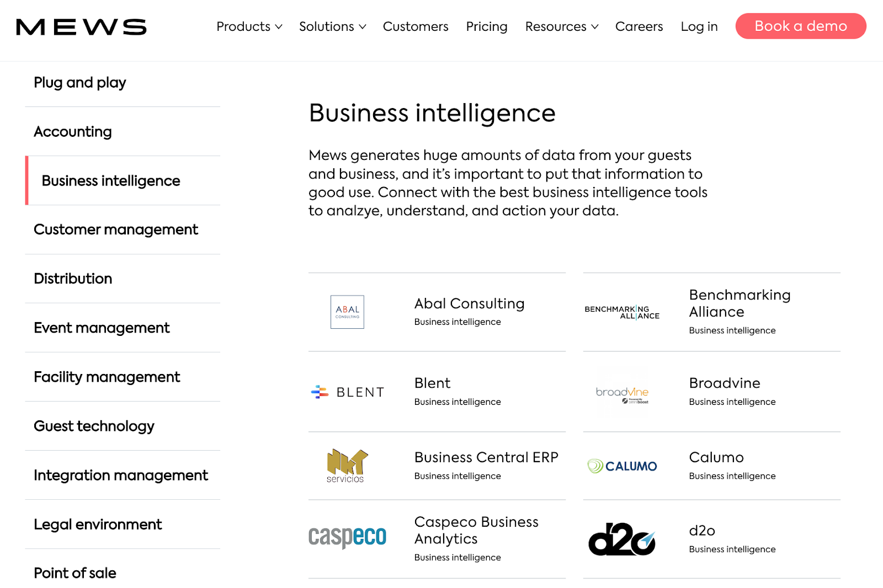Open the Resources dropdown menu
Screen dimensions: 883x588
(x=562, y=26)
